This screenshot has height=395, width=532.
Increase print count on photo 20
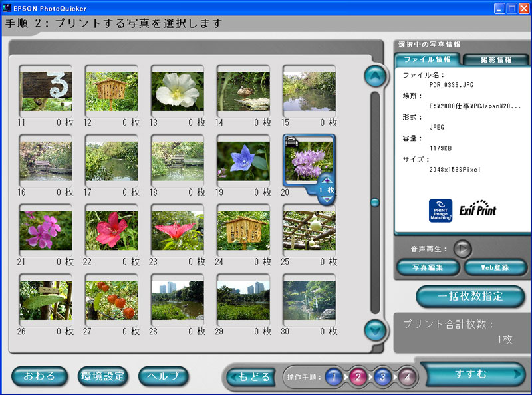coord(326,180)
